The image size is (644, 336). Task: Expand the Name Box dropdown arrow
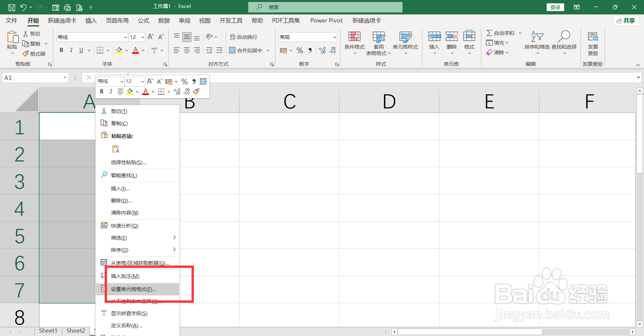(x=65, y=78)
